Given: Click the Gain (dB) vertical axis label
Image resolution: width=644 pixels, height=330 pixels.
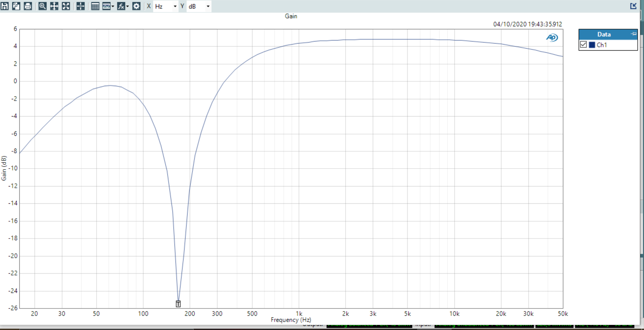Looking at the screenshot, I should 4,168.
